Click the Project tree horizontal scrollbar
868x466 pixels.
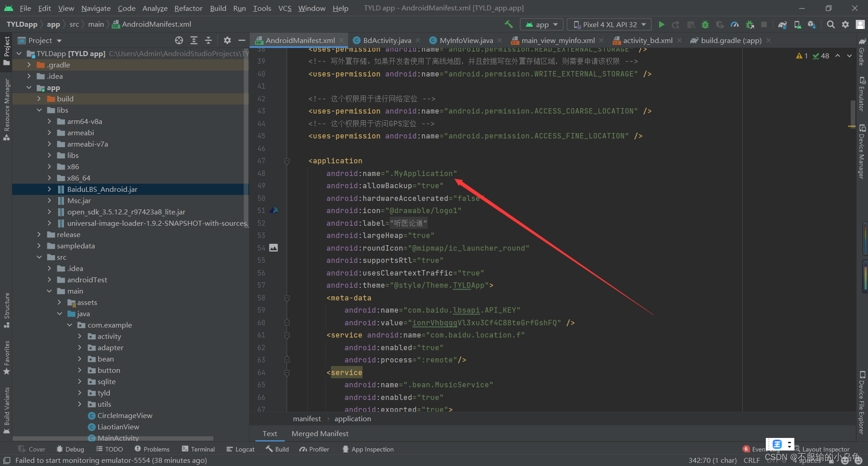pos(113,438)
